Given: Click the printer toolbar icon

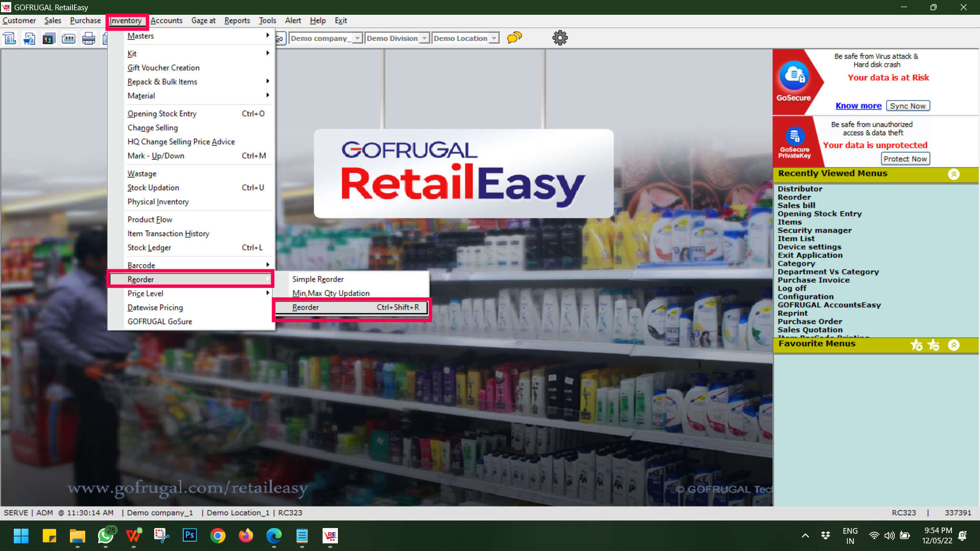Looking at the screenshot, I should point(88,38).
